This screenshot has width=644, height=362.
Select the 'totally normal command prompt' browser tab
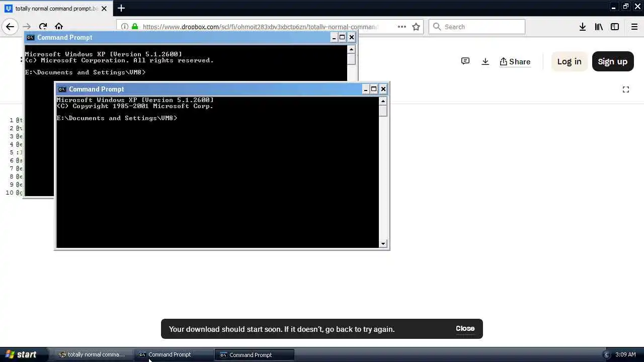coord(56,9)
